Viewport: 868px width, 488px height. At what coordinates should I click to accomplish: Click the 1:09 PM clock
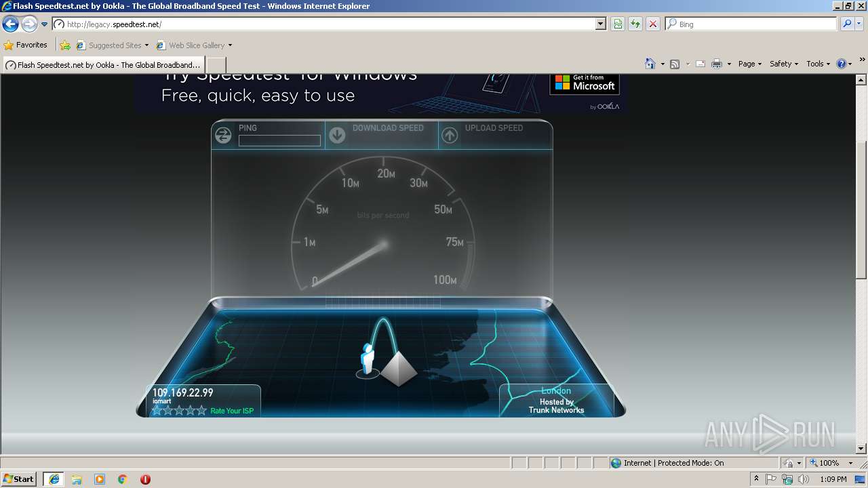click(x=833, y=479)
